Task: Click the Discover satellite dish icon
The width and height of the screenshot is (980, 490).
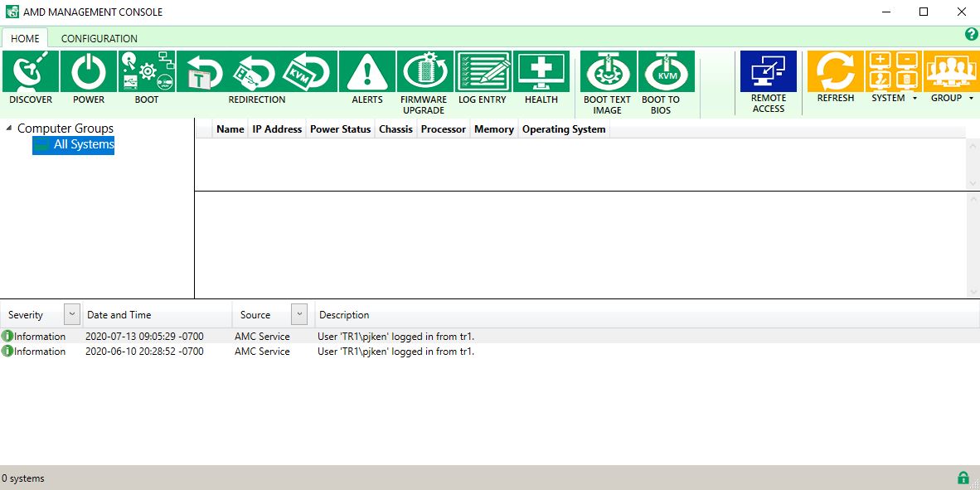Action: 31,71
